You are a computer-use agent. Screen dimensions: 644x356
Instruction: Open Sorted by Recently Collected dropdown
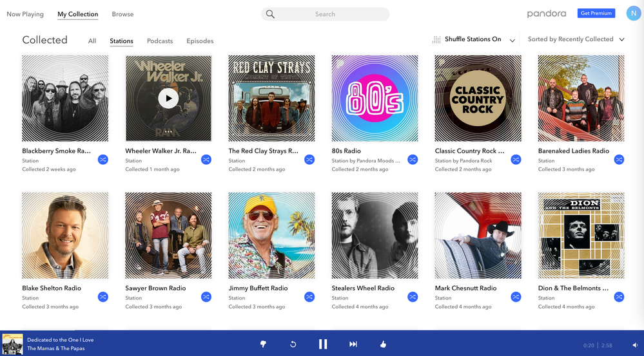576,39
